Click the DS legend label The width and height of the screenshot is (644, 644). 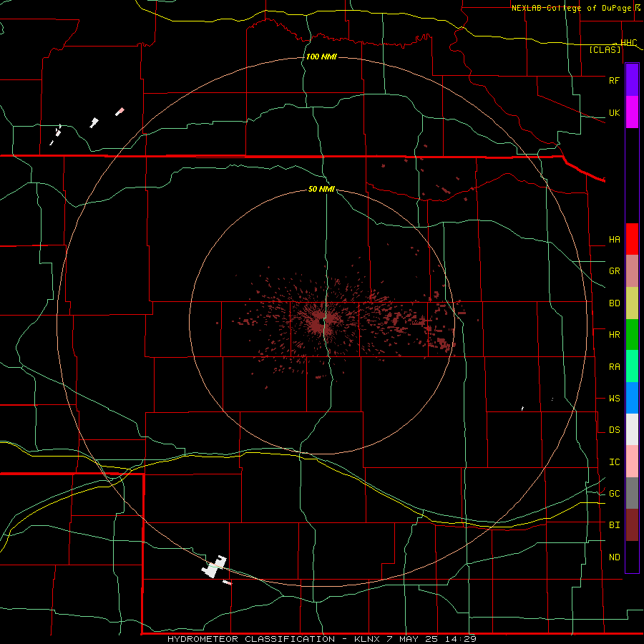click(614, 430)
